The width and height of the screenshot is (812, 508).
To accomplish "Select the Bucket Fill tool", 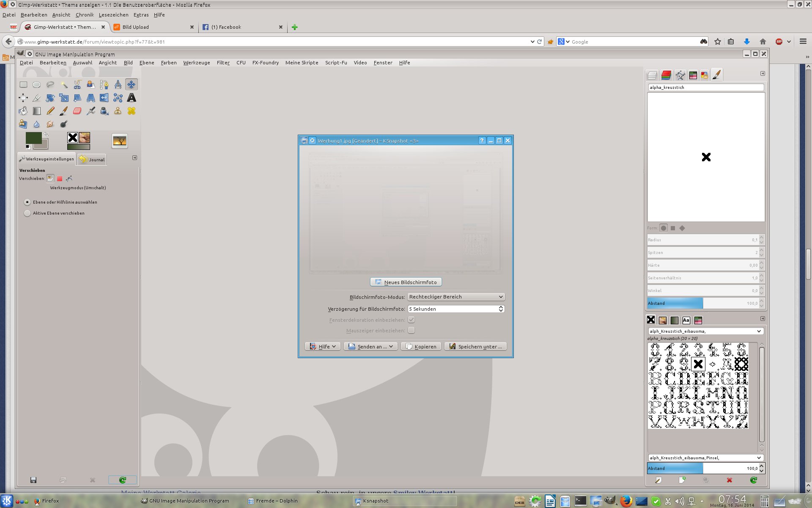I will point(23,111).
